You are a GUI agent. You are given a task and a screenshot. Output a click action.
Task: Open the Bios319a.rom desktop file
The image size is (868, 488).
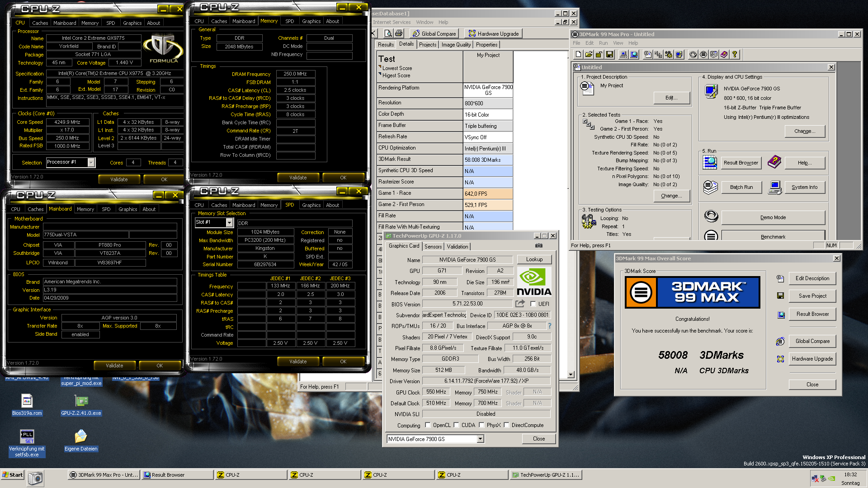[27, 405]
